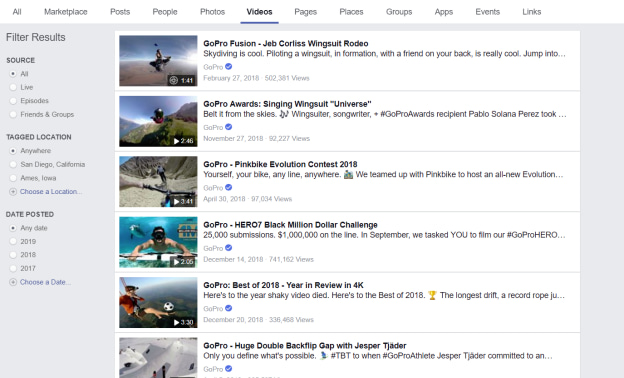Open the Groups tab

click(399, 12)
